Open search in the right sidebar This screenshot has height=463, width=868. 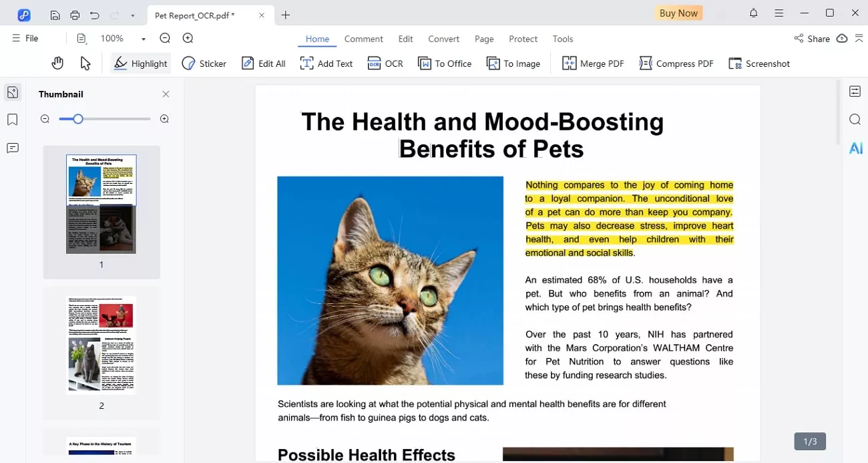point(855,120)
